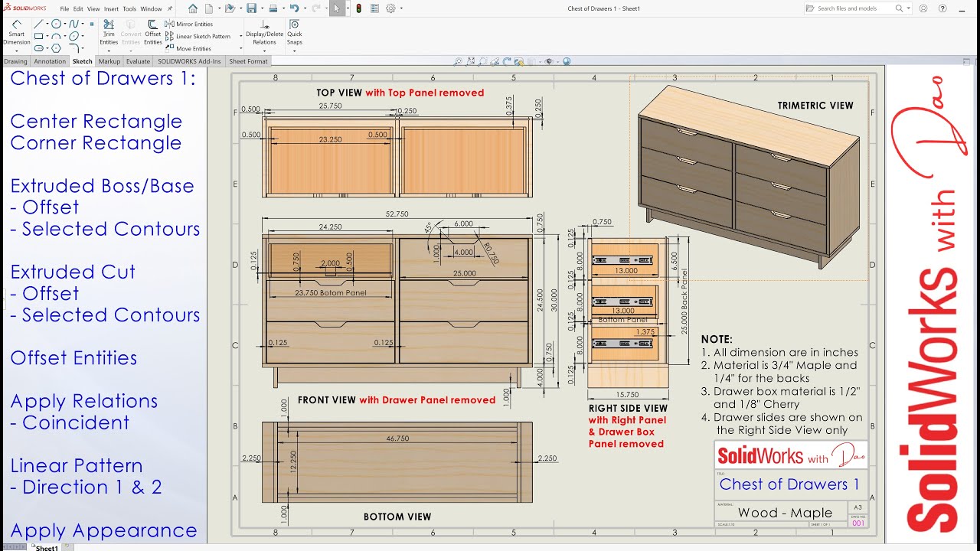This screenshot has width=980, height=551.
Task: Click the Undo icon
Action: pyautogui.click(x=294, y=8)
